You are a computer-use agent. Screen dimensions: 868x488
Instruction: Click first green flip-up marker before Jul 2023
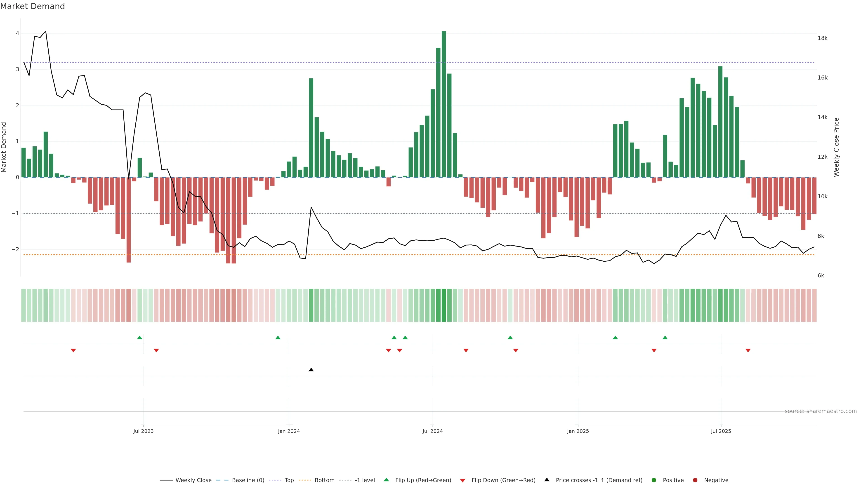(140, 338)
